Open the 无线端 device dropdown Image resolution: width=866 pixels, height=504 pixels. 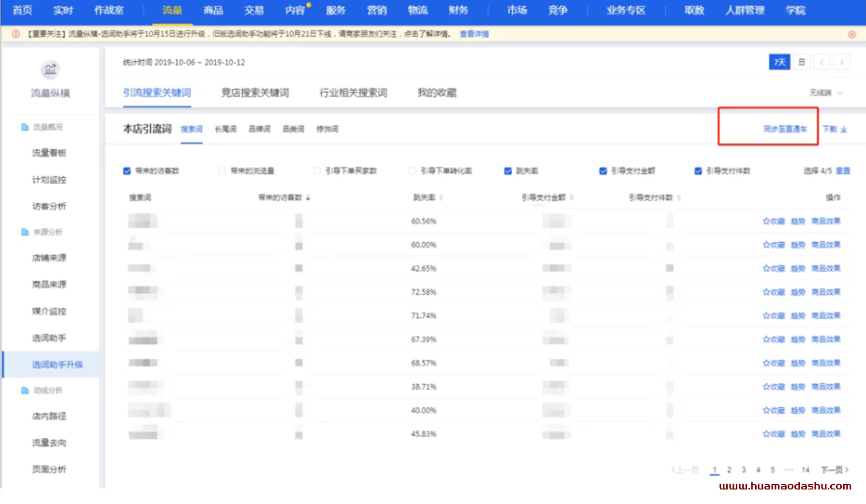tap(826, 93)
